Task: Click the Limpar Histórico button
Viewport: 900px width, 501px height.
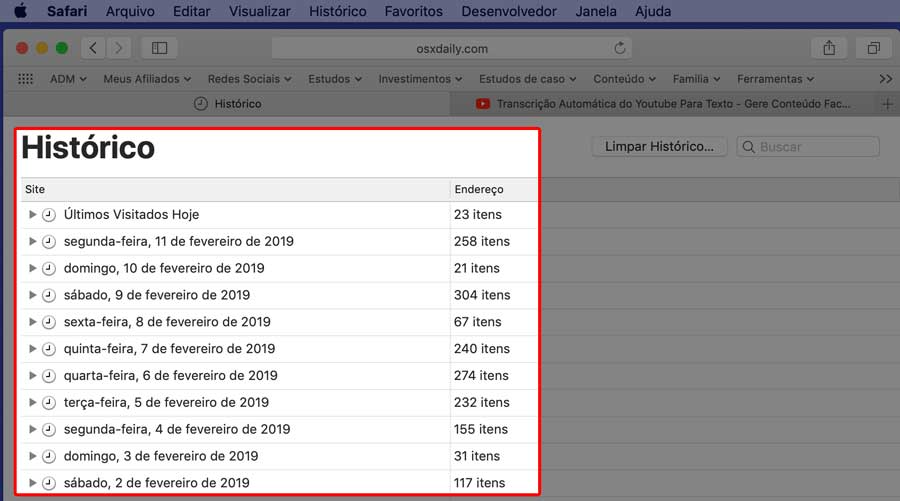Action: 659,147
